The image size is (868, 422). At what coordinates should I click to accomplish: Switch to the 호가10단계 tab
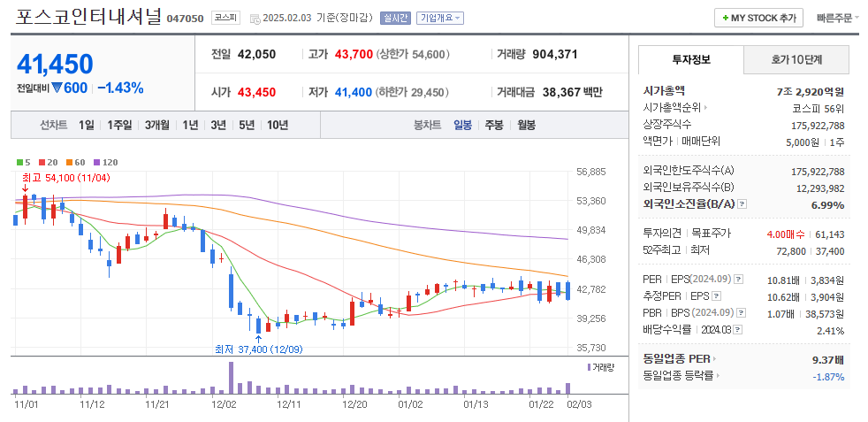click(x=796, y=60)
